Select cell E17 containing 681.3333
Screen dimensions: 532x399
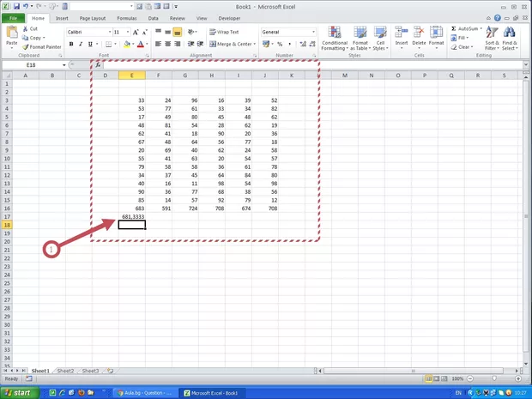pos(131,217)
